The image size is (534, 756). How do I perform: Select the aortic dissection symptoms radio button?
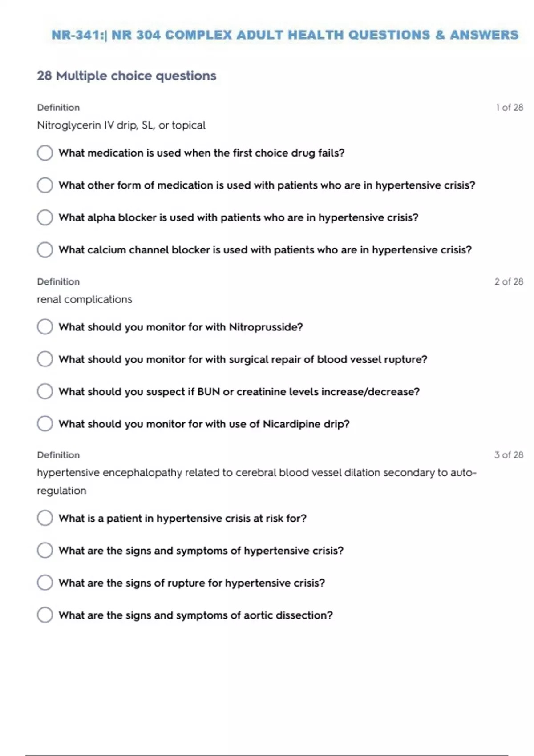[45, 615]
